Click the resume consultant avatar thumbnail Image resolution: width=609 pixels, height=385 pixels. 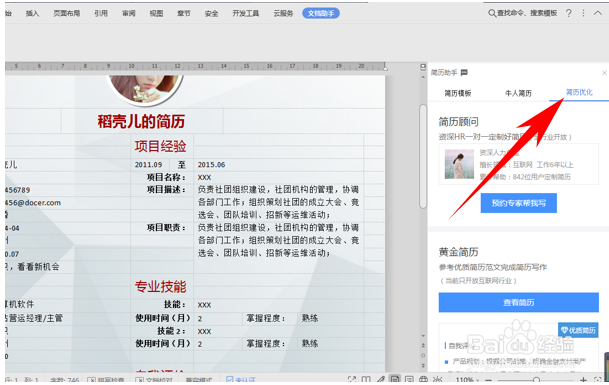click(459, 164)
